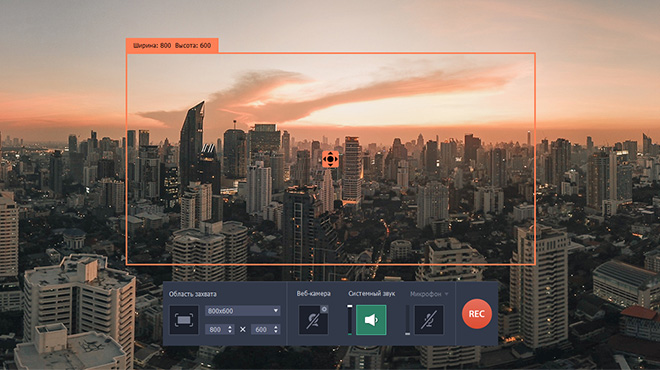Click the Ширина 800 Высота 600 size label
This screenshot has width=660, height=370.
(172, 45)
